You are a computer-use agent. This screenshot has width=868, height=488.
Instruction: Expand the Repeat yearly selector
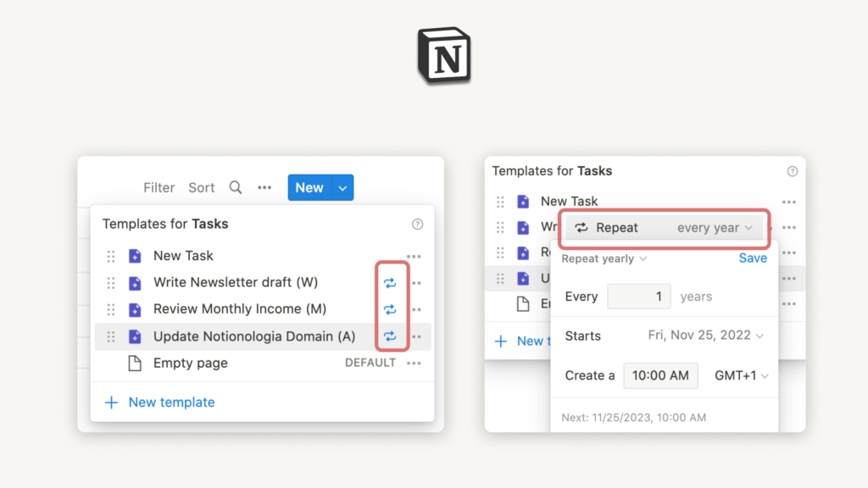pyautogui.click(x=604, y=258)
